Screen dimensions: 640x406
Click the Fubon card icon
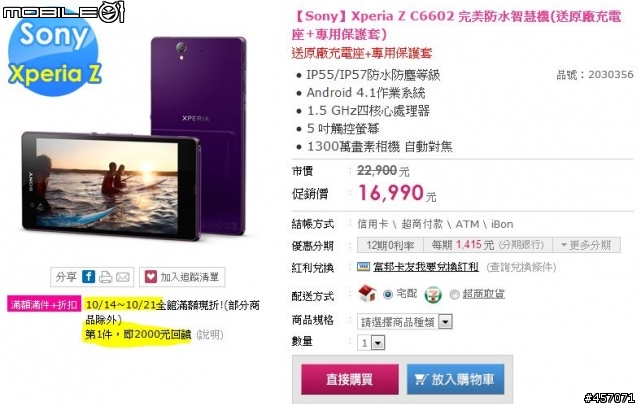(x=363, y=266)
